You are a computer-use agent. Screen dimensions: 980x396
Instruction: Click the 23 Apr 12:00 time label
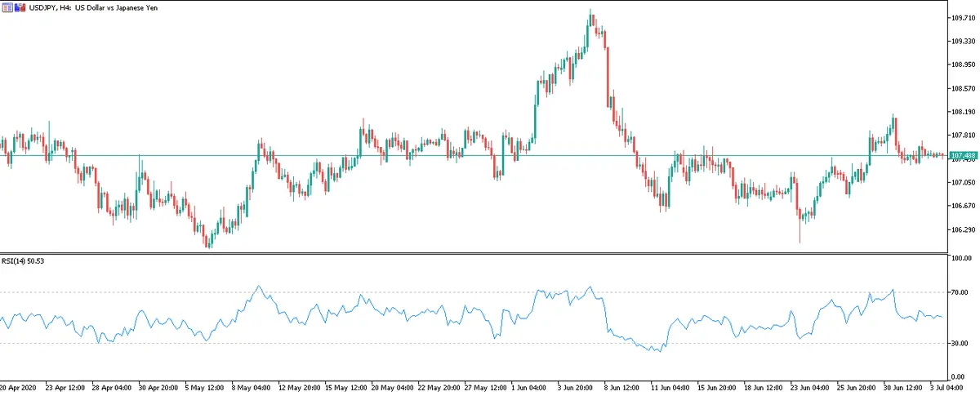click(x=66, y=389)
